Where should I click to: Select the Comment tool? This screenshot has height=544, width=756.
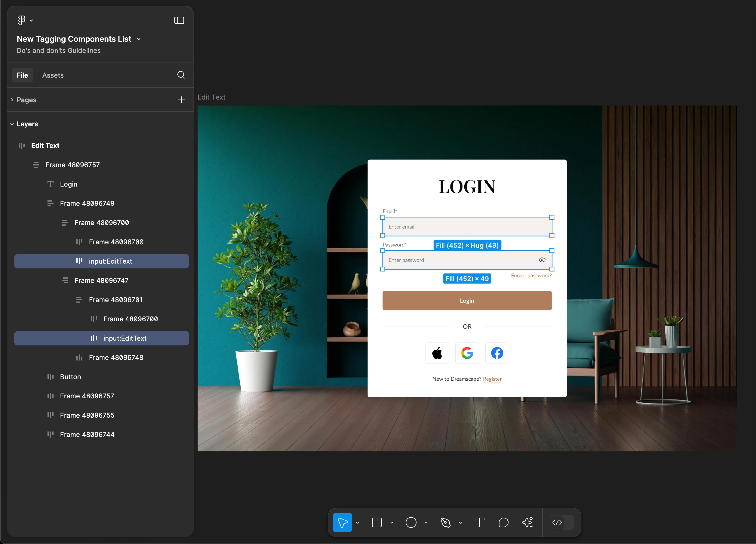[x=503, y=522]
